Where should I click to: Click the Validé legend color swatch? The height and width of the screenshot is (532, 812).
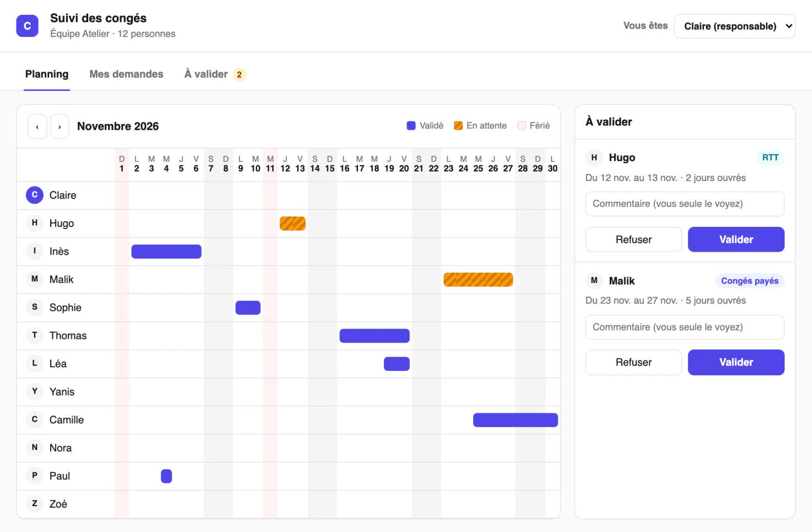tap(411, 126)
